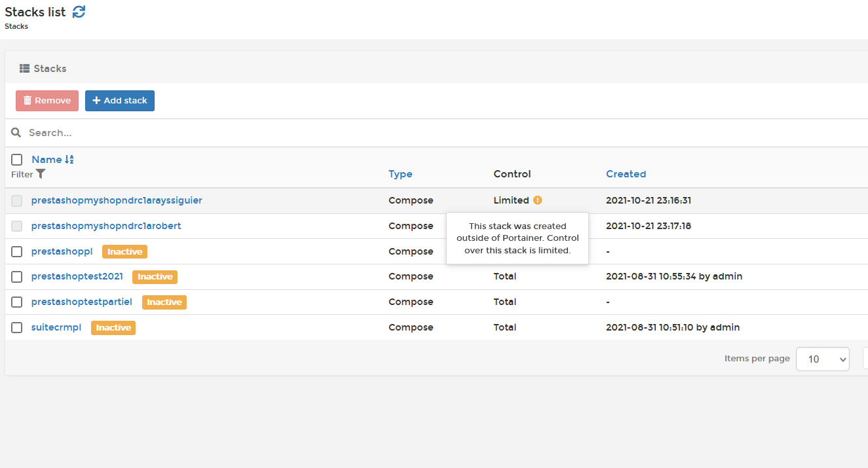Open the prestashopmyshopndrc1arayssiguier stack

click(117, 200)
